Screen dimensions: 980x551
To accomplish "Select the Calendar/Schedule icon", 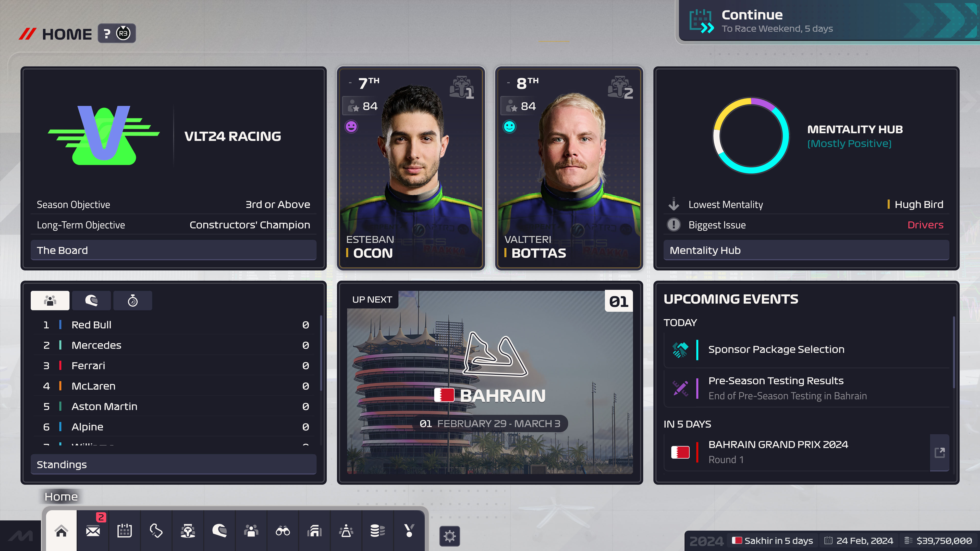I will [x=124, y=531].
